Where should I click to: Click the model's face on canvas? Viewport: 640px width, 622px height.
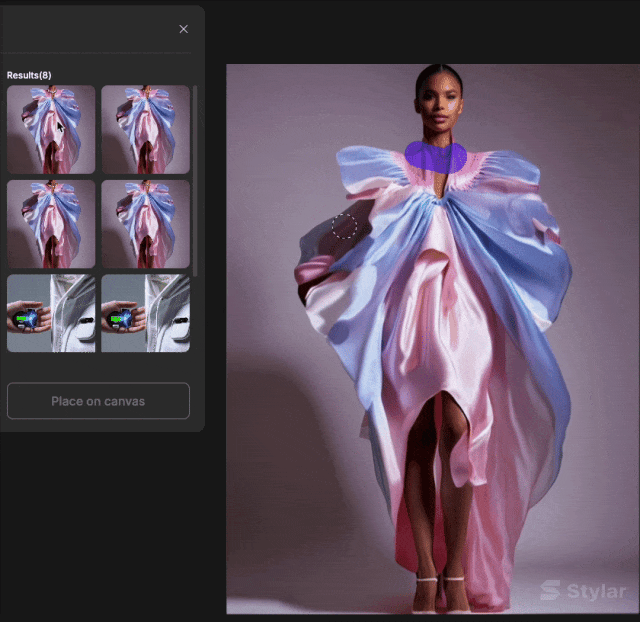438,100
